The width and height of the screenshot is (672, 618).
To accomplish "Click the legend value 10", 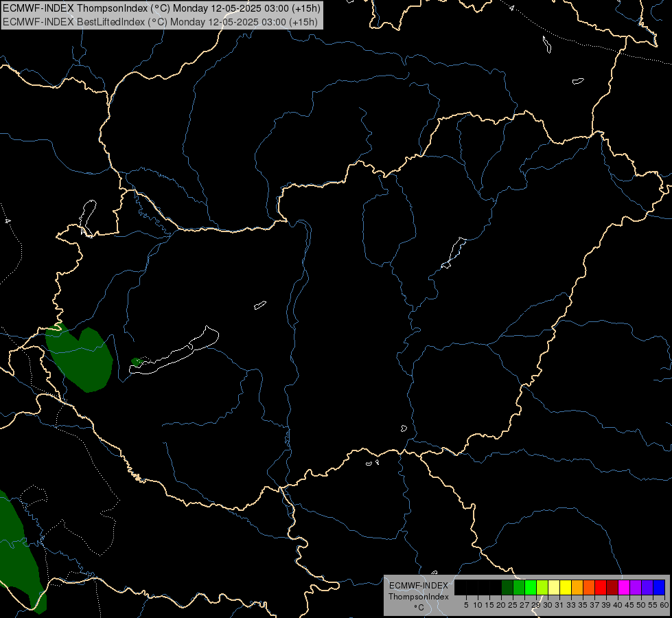I will pyautogui.click(x=478, y=605).
